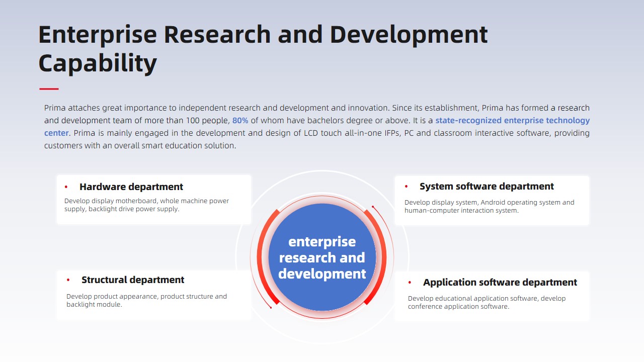Click 'state-recognized enterprise technology center' highlighted text

[512, 121]
